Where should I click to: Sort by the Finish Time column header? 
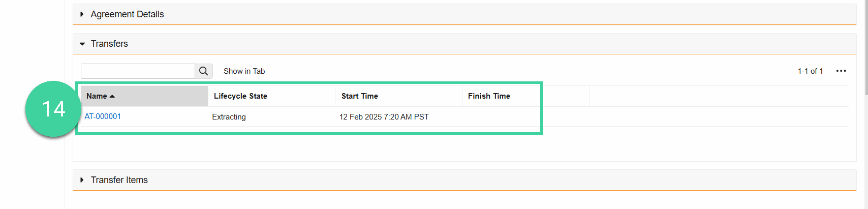[x=489, y=96]
